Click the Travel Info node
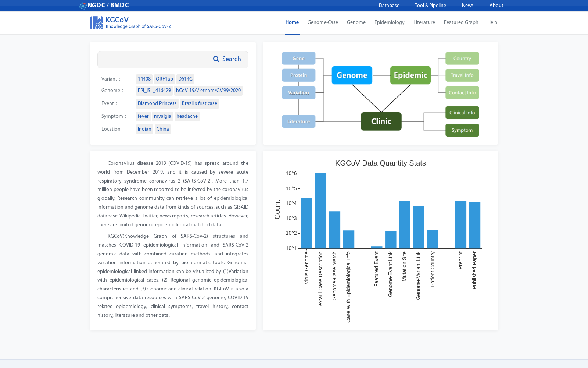Screen dimensions: 588x368 tap(462, 75)
